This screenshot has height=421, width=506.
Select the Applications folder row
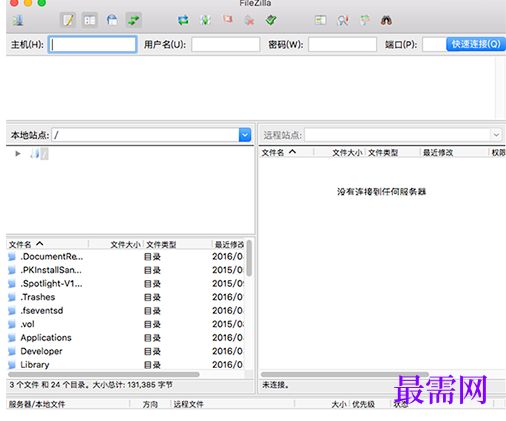point(126,338)
